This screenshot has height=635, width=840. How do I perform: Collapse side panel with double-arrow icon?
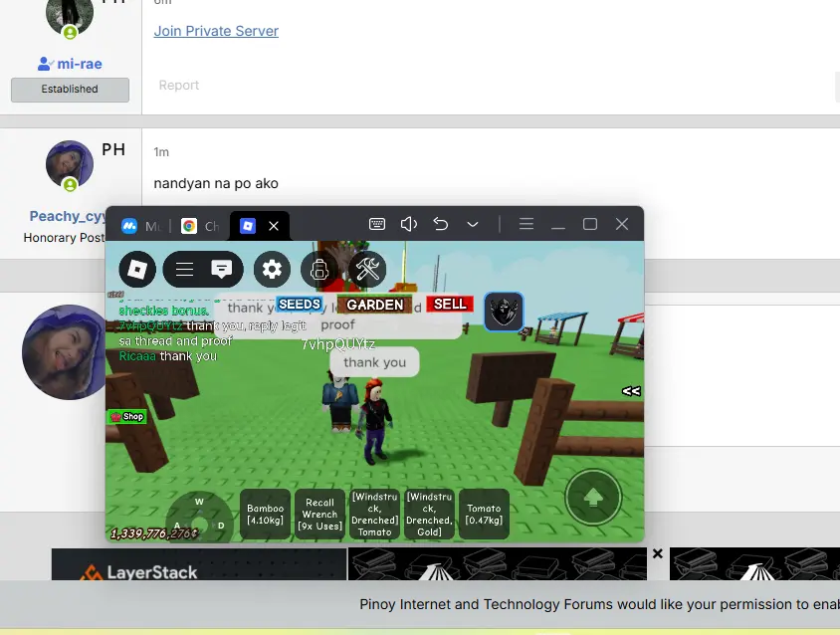[631, 391]
